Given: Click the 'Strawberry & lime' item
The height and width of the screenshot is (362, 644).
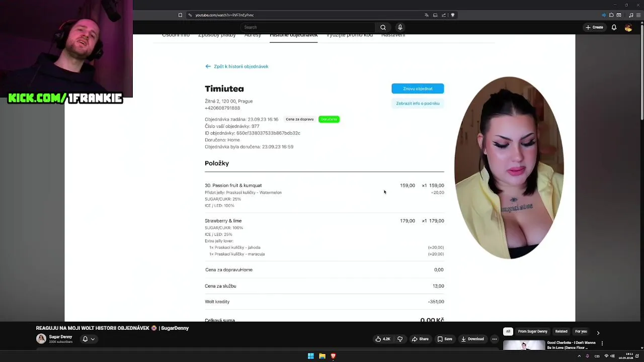Looking at the screenshot, I should [x=223, y=221].
